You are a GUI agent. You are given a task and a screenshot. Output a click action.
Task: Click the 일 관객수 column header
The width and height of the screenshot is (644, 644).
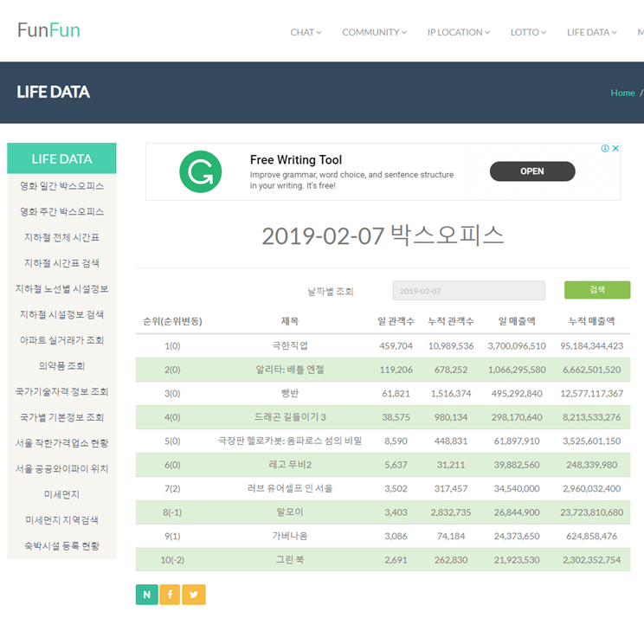point(396,321)
